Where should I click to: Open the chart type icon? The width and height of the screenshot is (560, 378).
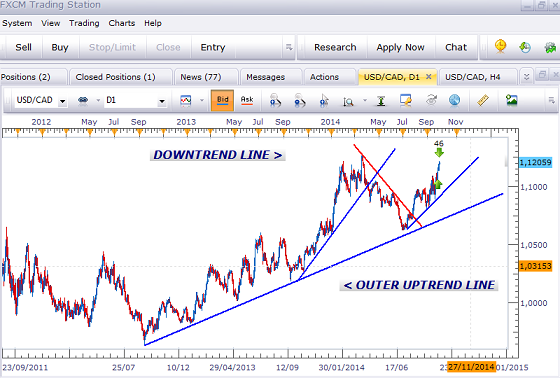pyautogui.click(x=186, y=100)
